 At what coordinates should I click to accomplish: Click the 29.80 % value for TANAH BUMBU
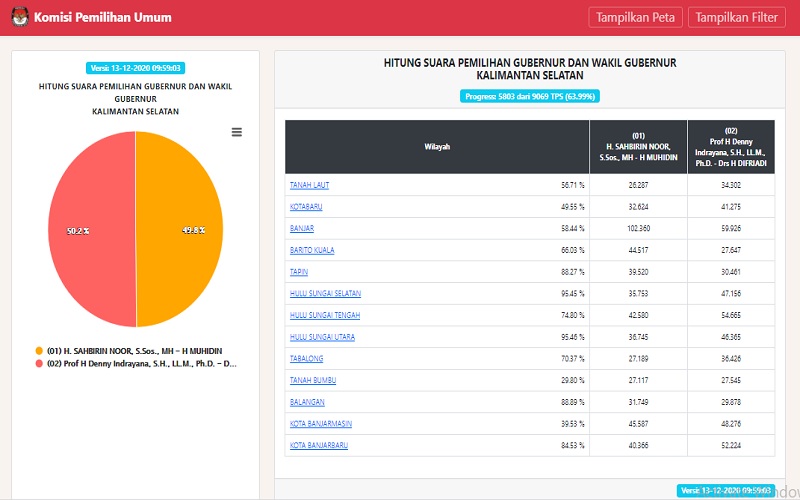[572, 380]
